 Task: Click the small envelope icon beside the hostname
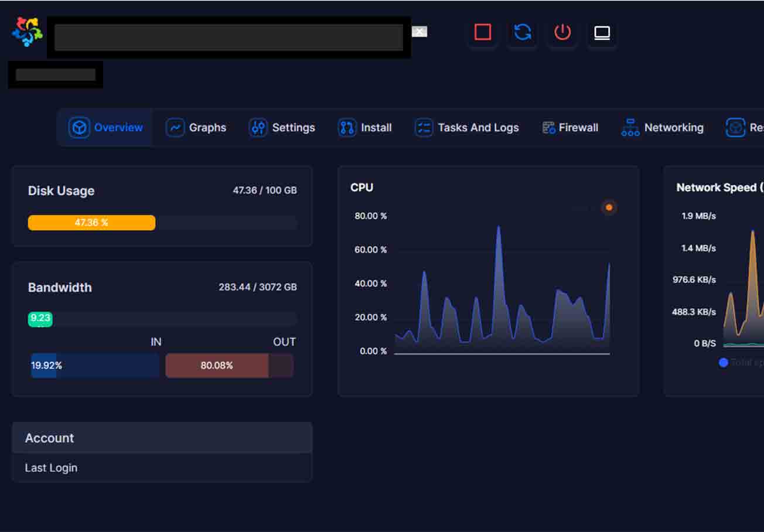419,32
